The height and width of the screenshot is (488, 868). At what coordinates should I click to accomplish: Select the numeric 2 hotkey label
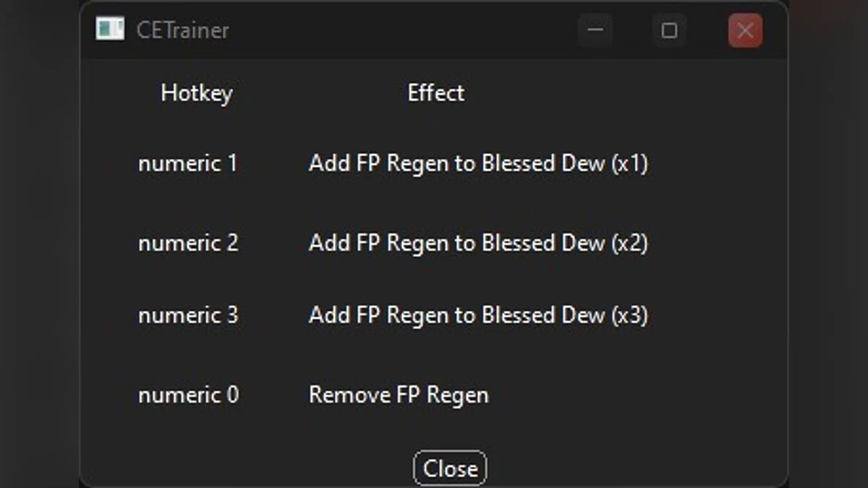click(x=187, y=243)
